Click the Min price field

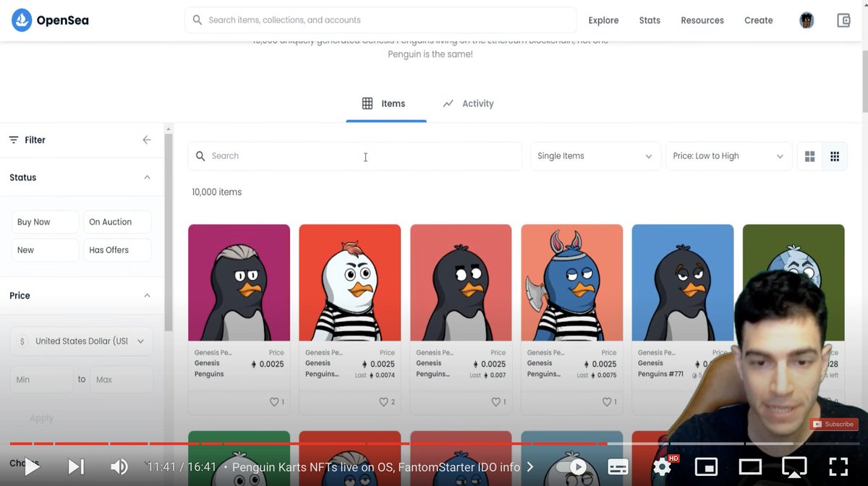tap(41, 380)
